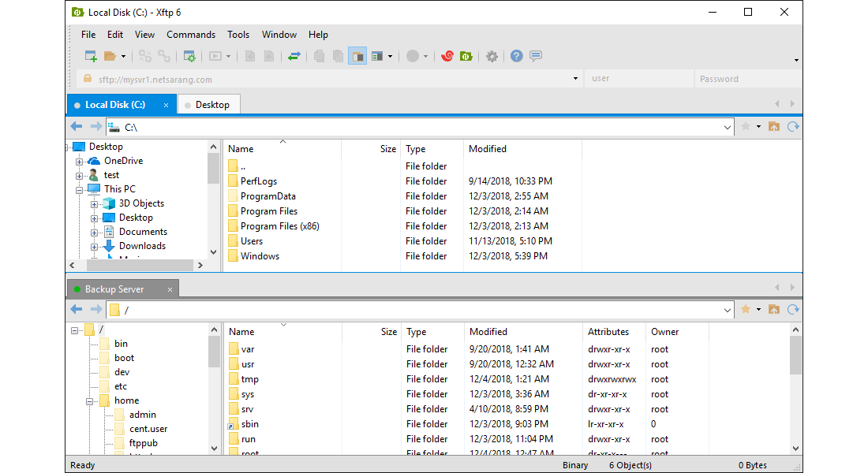Click the feedback speech bubble icon

point(536,57)
